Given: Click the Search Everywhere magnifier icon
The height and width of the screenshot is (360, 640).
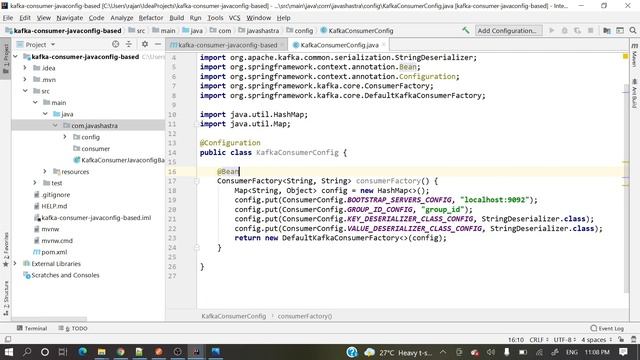Looking at the screenshot, I should 633,31.
